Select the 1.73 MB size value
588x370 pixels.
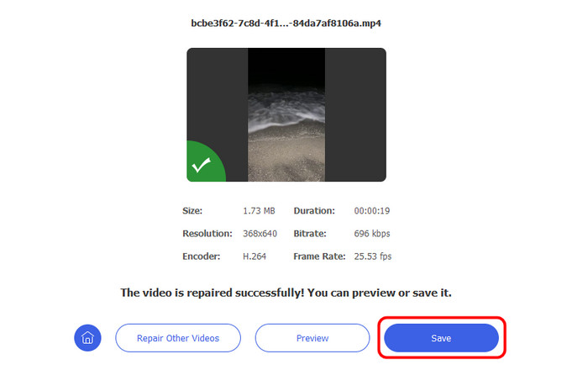259,211
